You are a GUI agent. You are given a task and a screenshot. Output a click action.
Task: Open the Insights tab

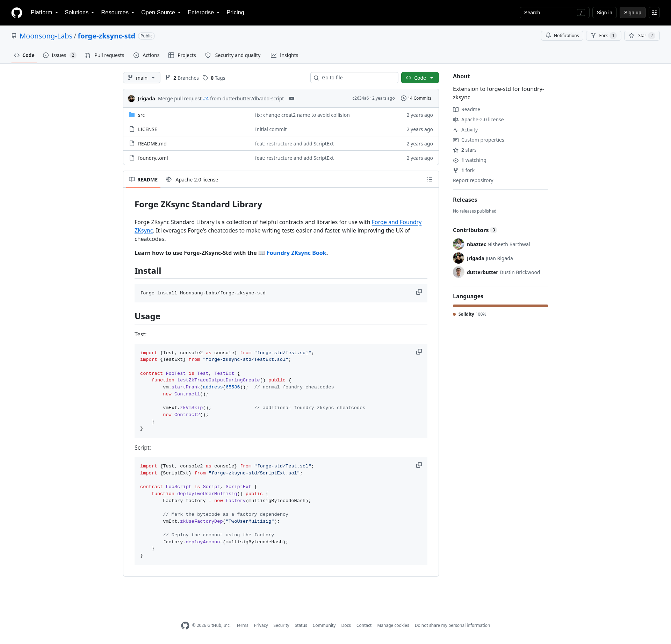click(284, 55)
